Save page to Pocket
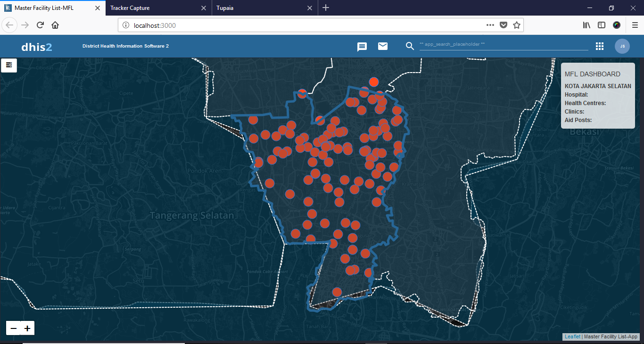 click(504, 25)
